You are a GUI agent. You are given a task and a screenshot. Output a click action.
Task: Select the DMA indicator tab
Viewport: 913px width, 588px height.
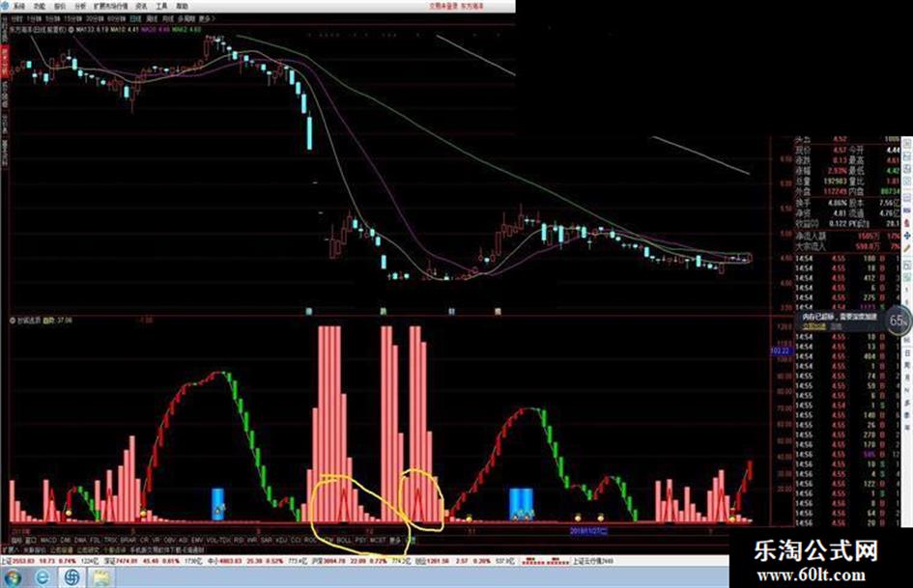tap(81, 541)
